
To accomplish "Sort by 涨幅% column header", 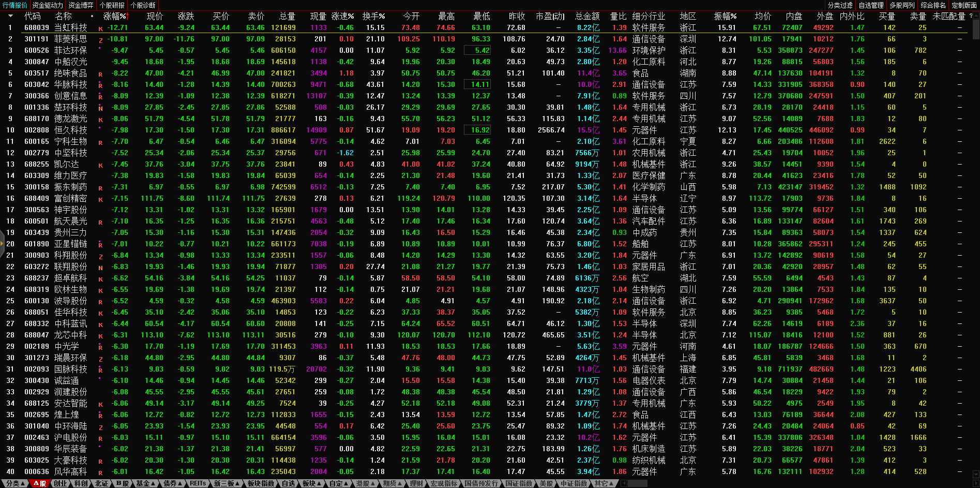I will 114,17.
